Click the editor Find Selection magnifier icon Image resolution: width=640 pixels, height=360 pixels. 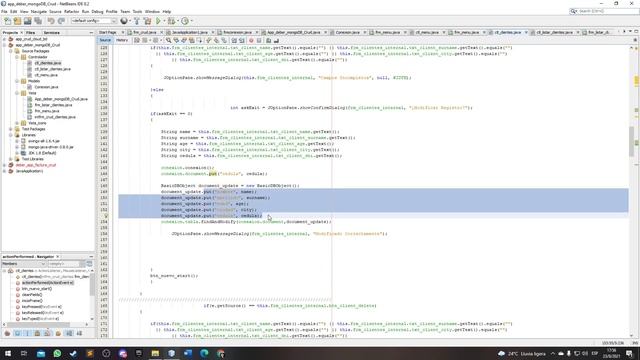tap(168, 40)
